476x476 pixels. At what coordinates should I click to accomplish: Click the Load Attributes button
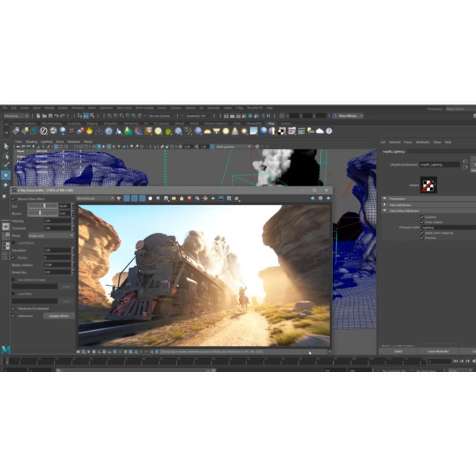[x=438, y=351]
